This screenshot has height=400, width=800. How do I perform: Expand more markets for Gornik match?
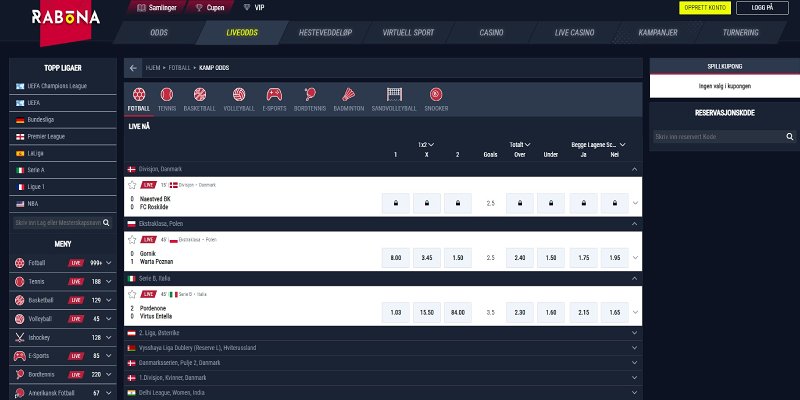(635, 258)
